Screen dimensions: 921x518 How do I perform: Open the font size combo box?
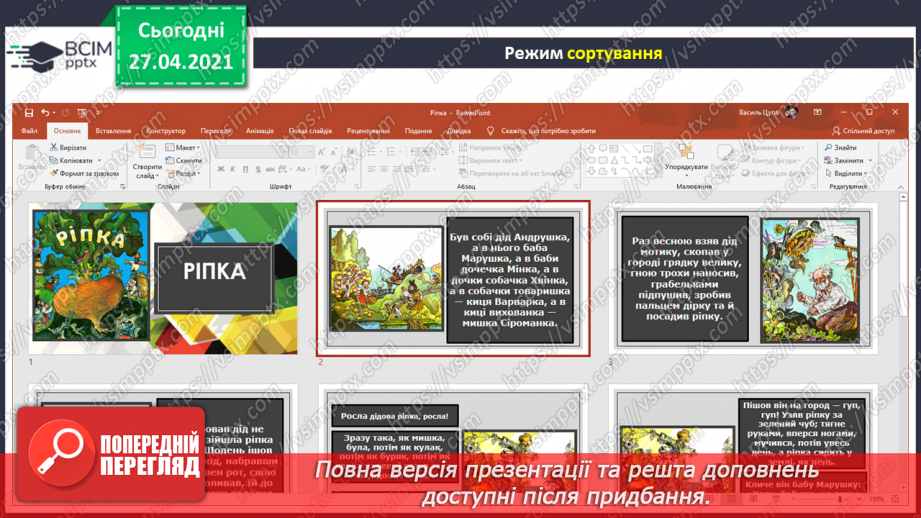301,152
